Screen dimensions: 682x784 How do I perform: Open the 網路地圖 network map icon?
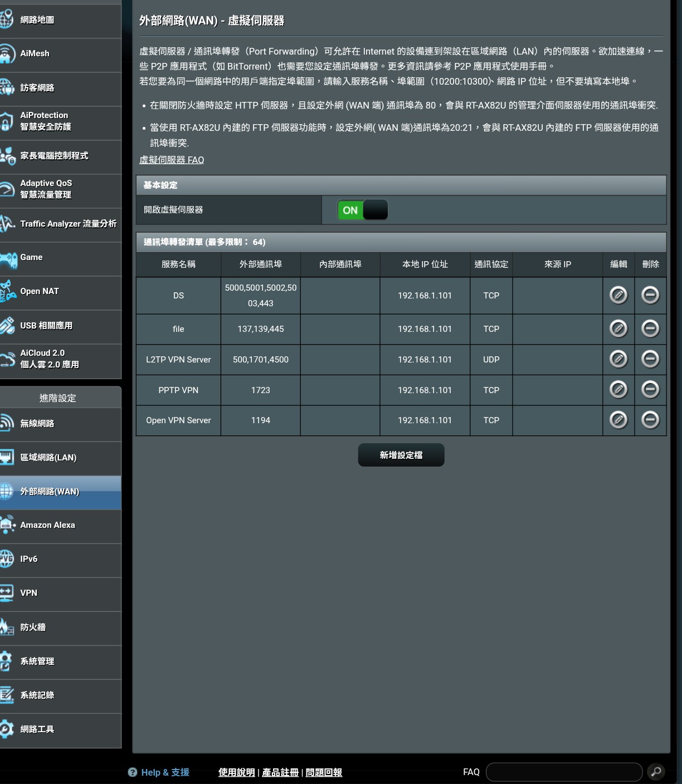(x=7, y=19)
